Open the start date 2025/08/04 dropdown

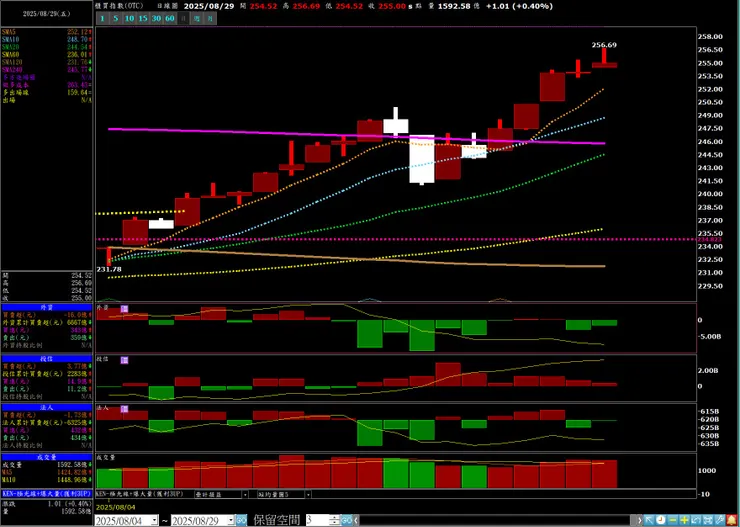point(154,520)
